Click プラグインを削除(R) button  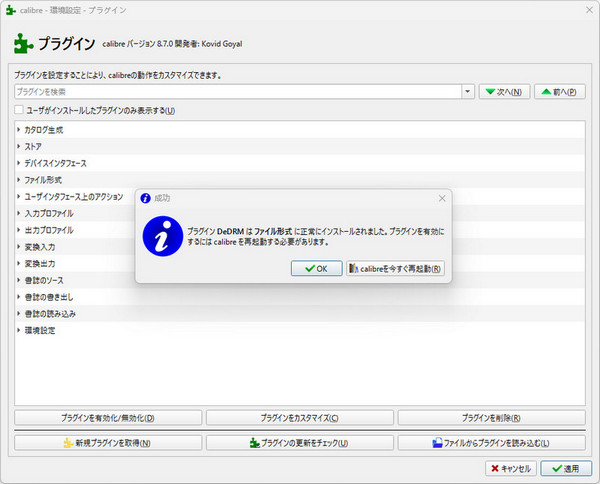[491, 418]
